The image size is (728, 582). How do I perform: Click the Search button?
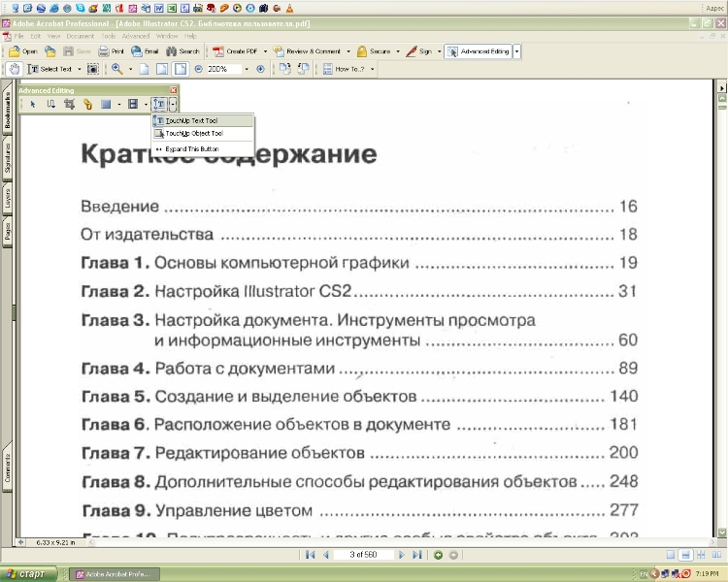click(x=182, y=50)
